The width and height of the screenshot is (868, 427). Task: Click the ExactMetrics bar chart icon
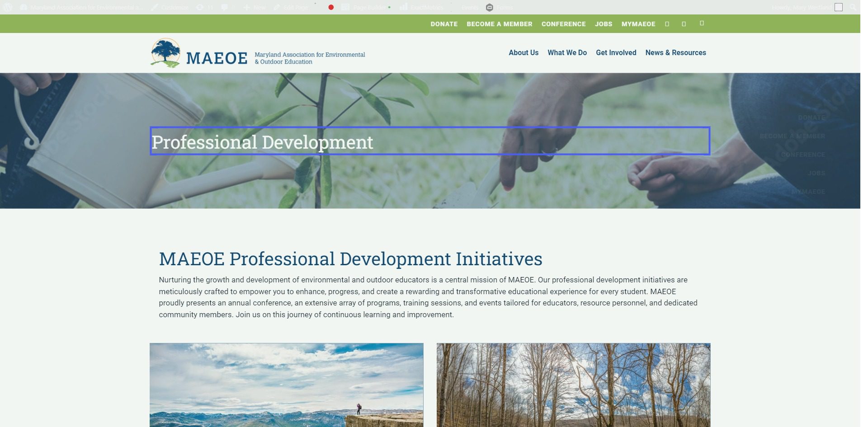tap(403, 7)
